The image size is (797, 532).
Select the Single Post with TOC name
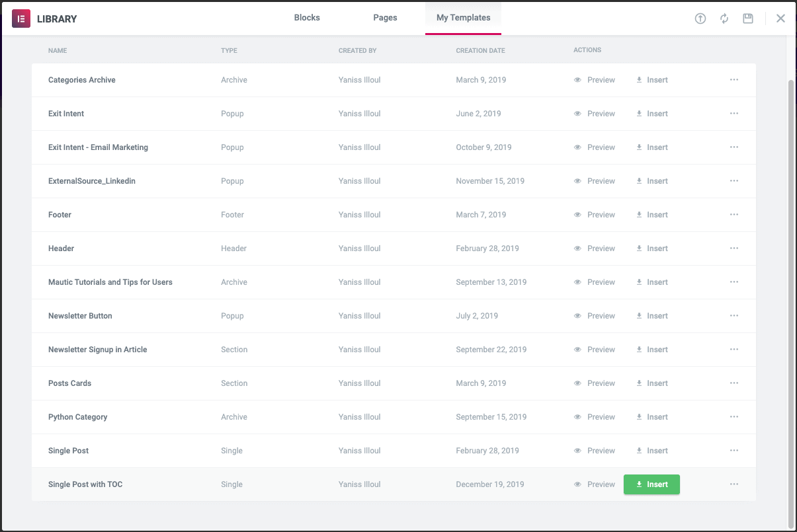85,484
